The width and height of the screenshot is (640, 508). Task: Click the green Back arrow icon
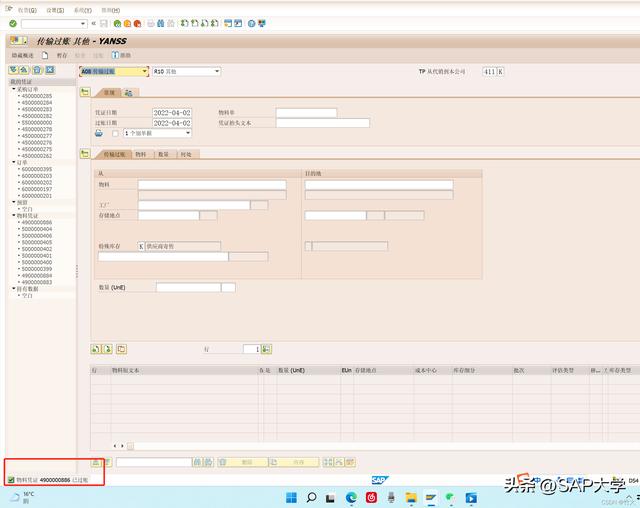[x=117, y=24]
